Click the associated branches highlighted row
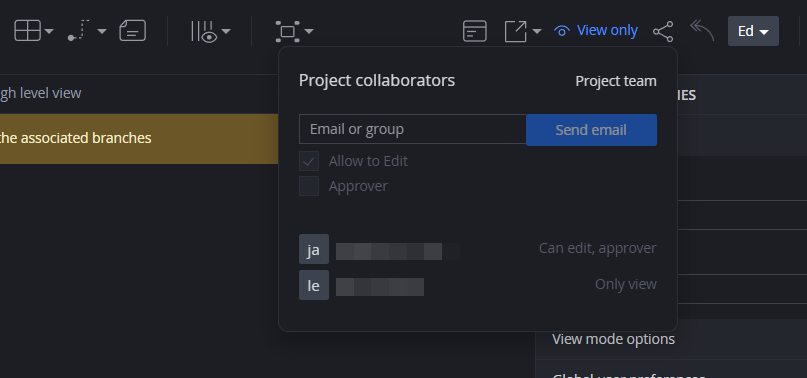Viewport: 807px width, 378px height. [x=139, y=139]
